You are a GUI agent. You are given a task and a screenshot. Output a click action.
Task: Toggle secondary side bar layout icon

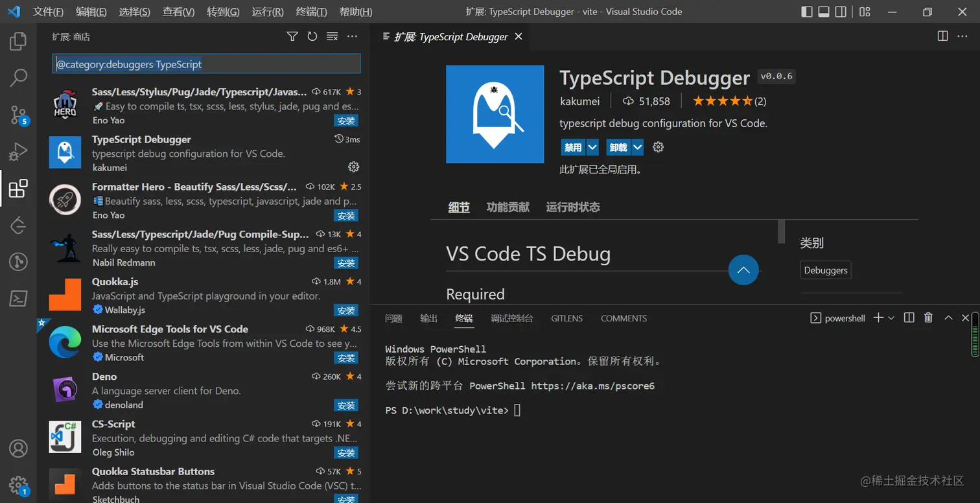pos(841,12)
